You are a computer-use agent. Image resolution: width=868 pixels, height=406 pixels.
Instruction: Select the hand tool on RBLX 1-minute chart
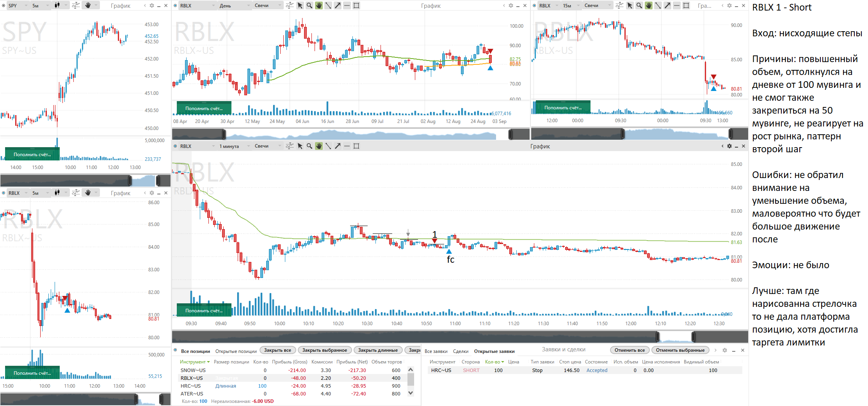tap(319, 146)
